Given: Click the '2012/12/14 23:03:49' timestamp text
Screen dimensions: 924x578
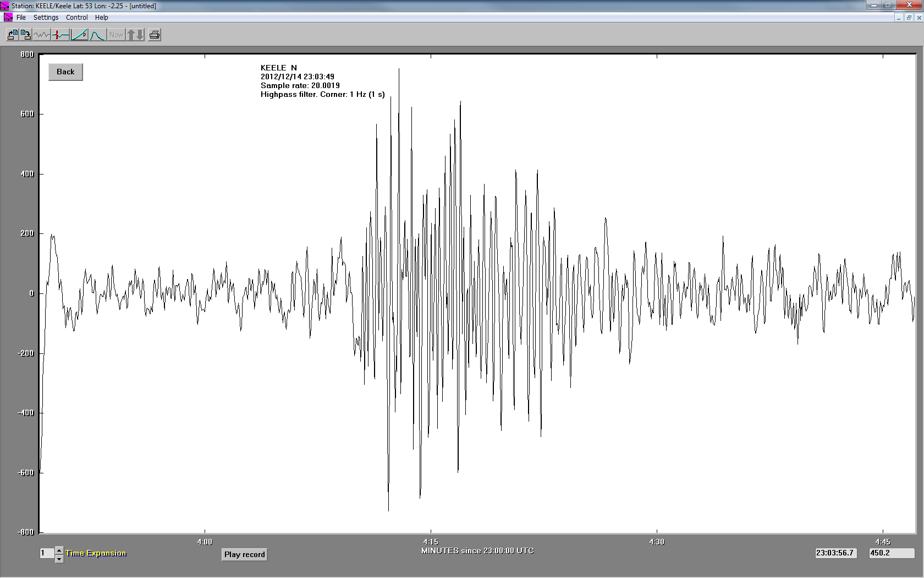Looking at the screenshot, I should (x=298, y=77).
